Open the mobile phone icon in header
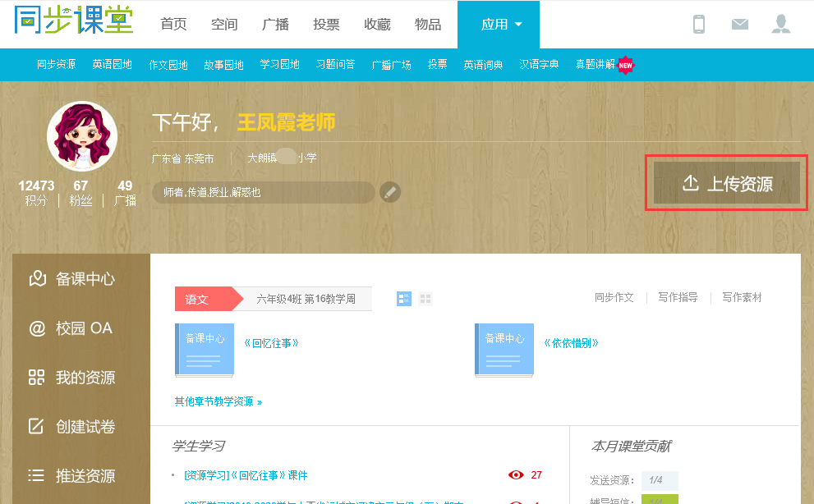The image size is (814, 504). pyautogui.click(x=699, y=25)
